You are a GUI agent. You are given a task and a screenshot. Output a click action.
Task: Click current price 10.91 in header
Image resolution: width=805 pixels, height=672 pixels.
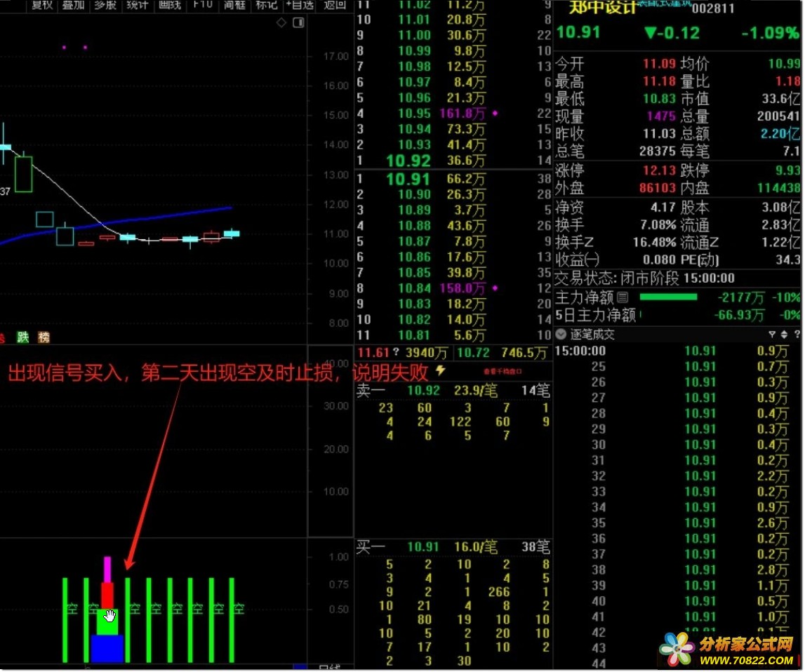pos(578,32)
